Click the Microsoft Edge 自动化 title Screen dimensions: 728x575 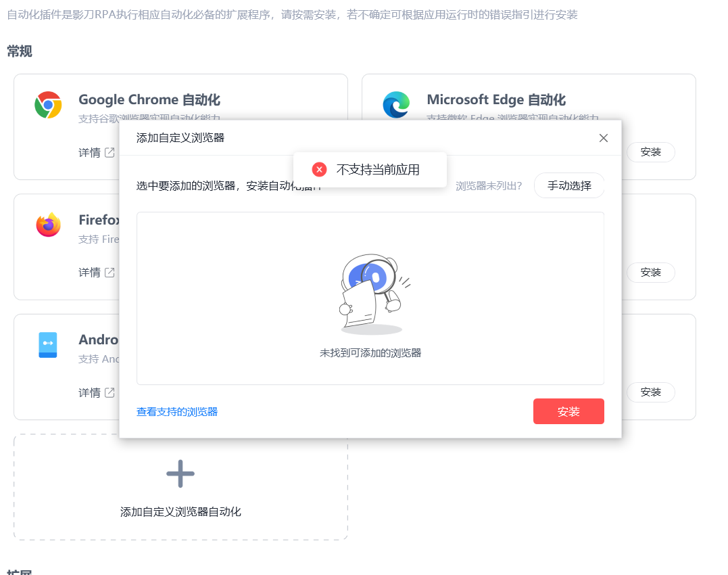496,100
